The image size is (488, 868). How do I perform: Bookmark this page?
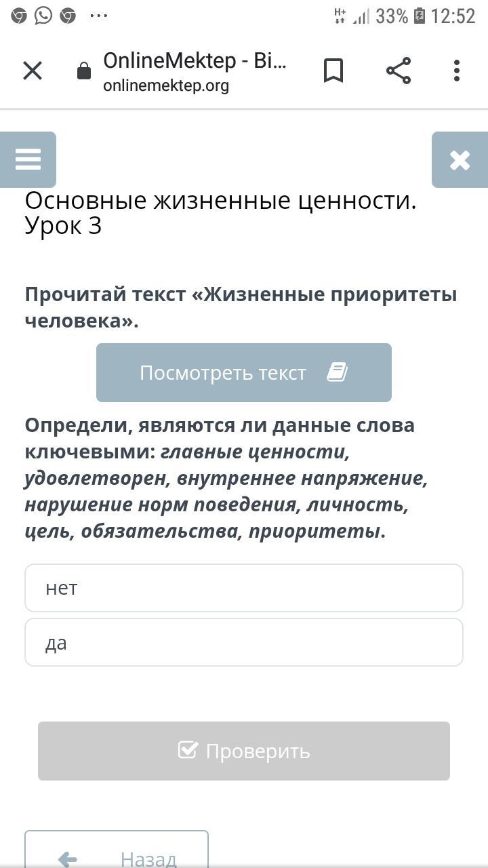333,71
